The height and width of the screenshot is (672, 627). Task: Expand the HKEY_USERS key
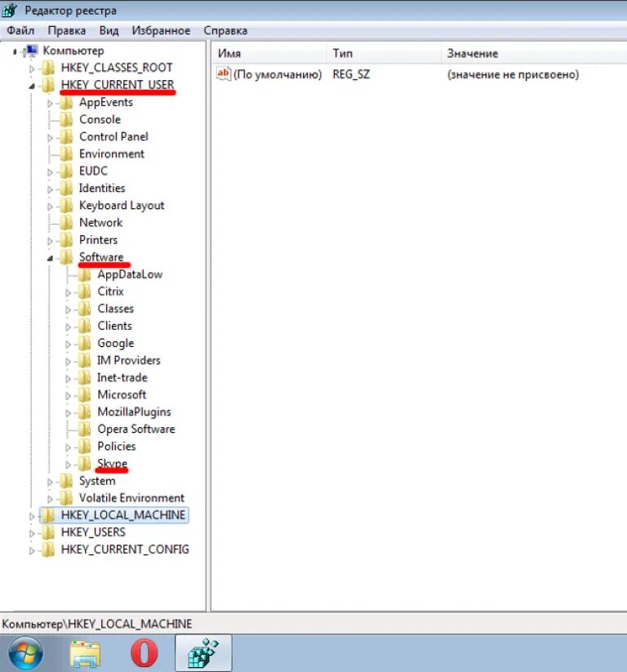(x=32, y=533)
